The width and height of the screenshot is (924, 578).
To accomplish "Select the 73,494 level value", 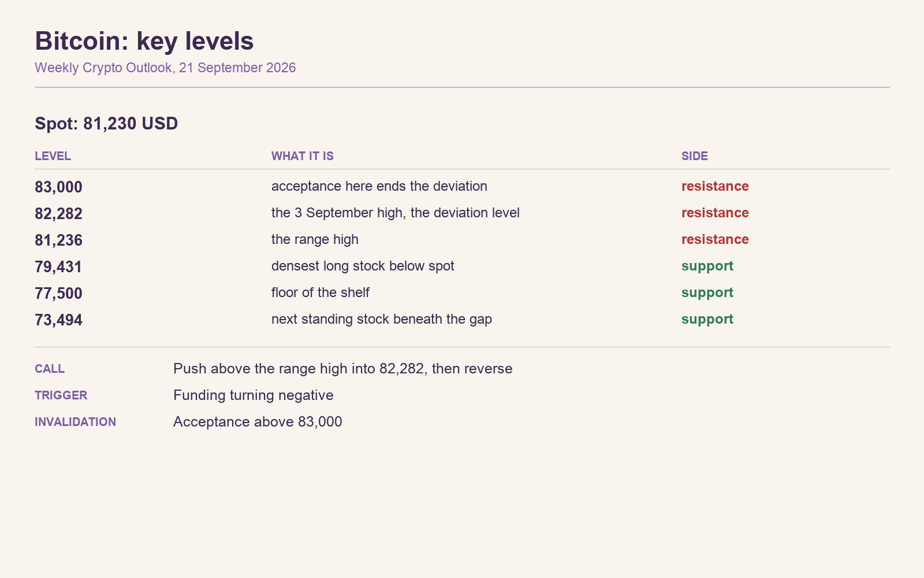I will tap(58, 320).
